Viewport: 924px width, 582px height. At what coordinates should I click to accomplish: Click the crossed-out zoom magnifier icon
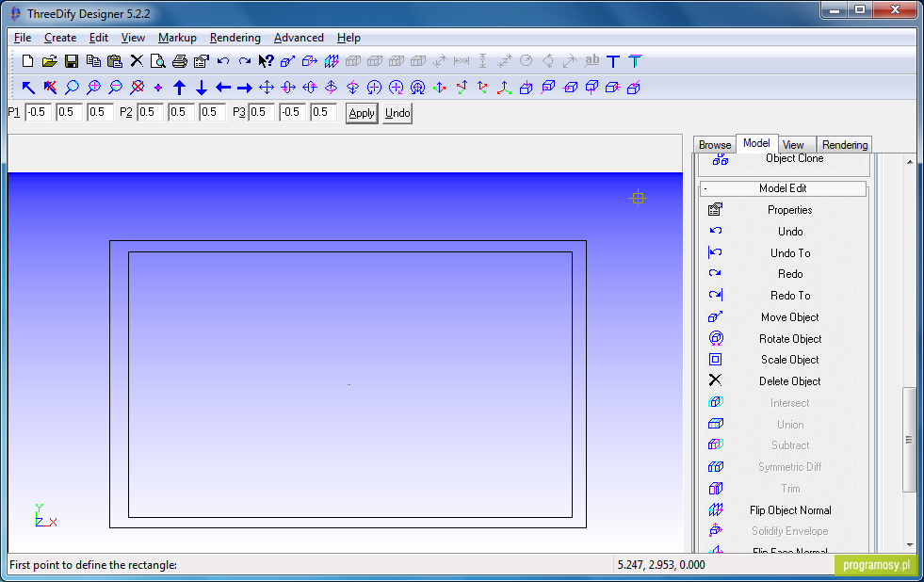138,88
